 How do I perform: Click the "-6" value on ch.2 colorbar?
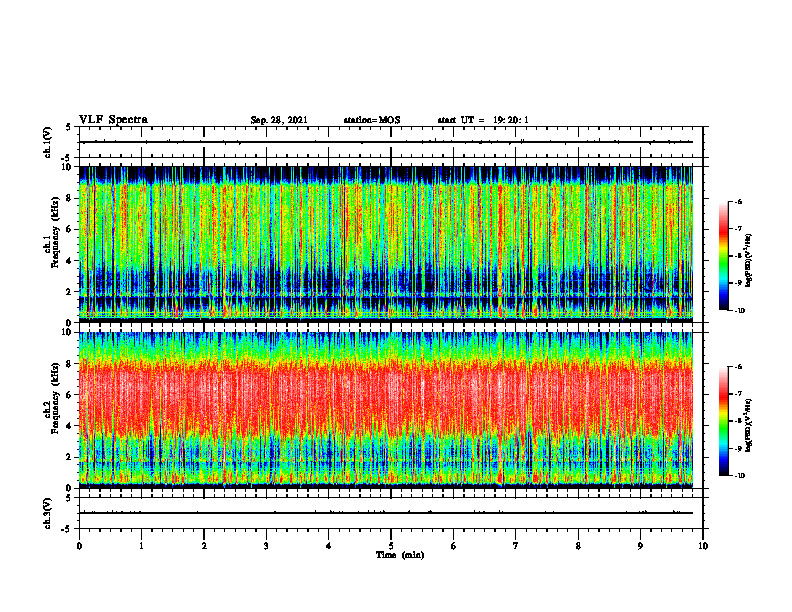point(738,367)
